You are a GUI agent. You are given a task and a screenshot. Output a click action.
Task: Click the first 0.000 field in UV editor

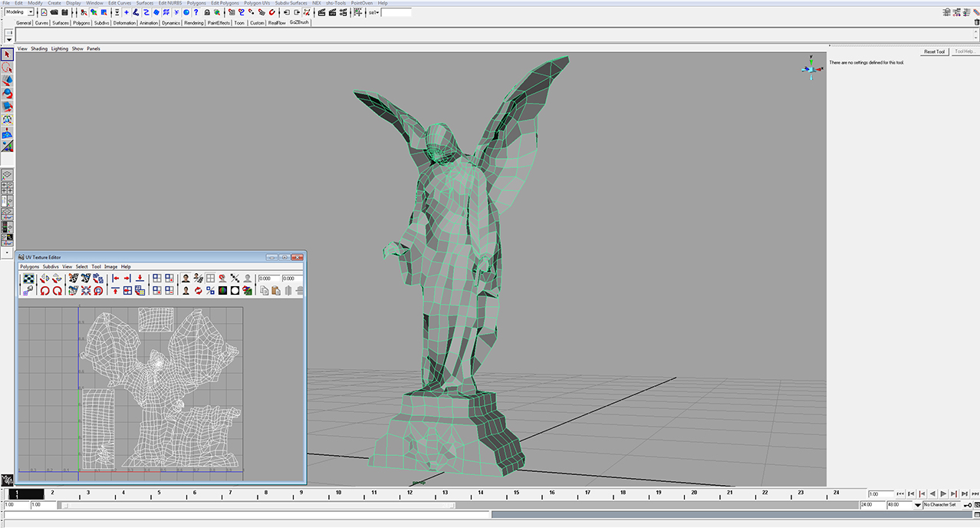(269, 278)
